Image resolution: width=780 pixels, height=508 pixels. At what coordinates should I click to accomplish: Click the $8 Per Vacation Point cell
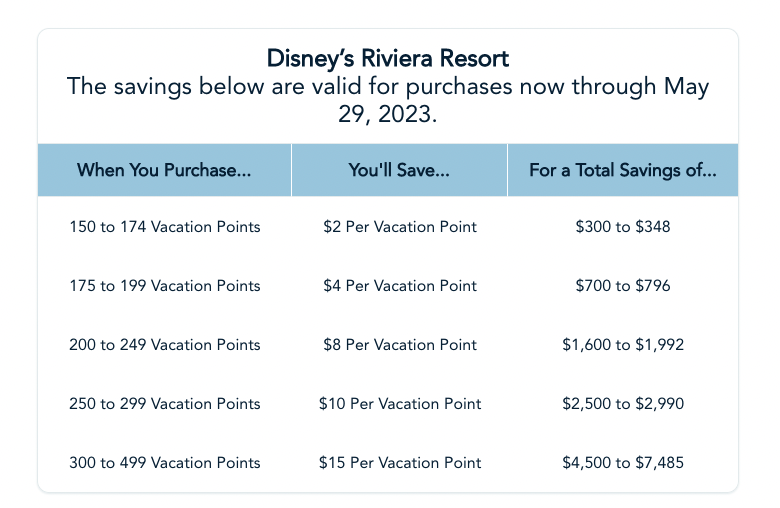[400, 345]
